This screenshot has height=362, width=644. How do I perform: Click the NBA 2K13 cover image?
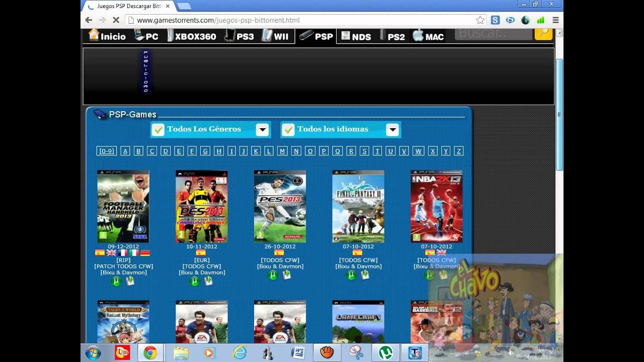[x=437, y=206]
